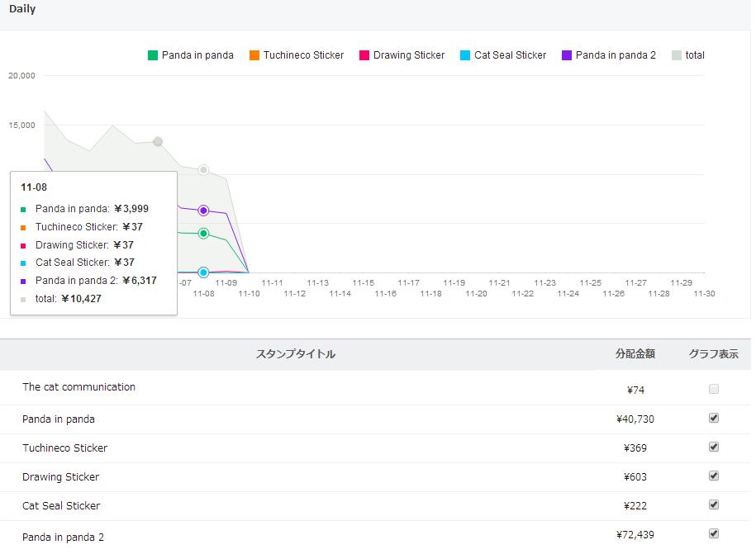Click the green data point on 11-08
Image resolution: width=756 pixels, height=554 pixels.
pyautogui.click(x=203, y=234)
